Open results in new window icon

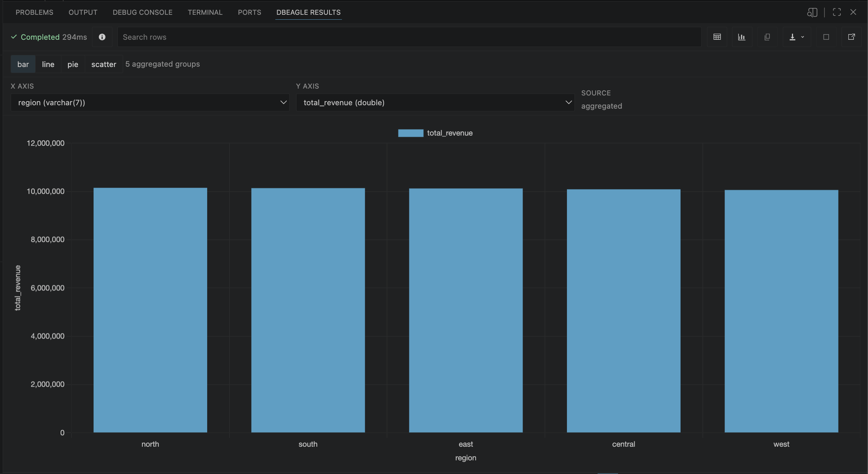[851, 37]
